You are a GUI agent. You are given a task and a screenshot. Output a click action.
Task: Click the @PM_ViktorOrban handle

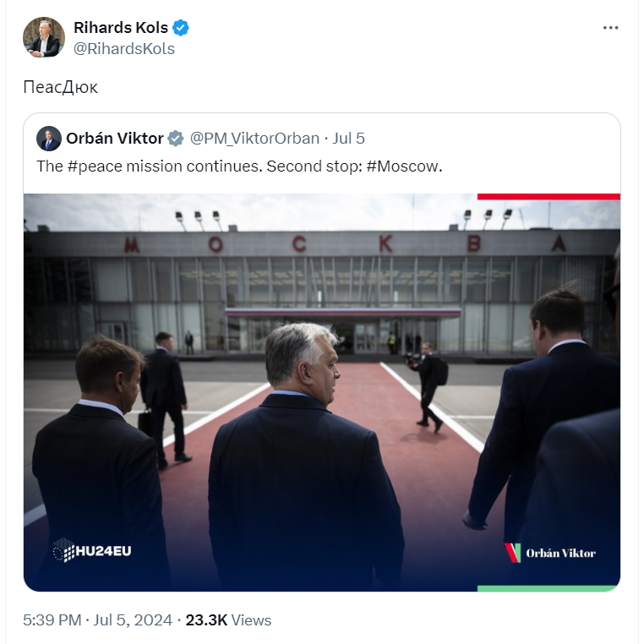coord(254,139)
